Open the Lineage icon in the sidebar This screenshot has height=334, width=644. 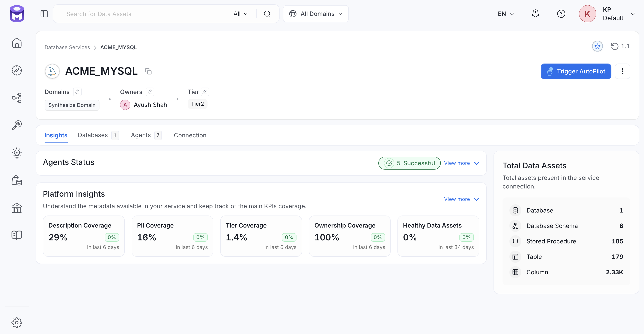(17, 98)
